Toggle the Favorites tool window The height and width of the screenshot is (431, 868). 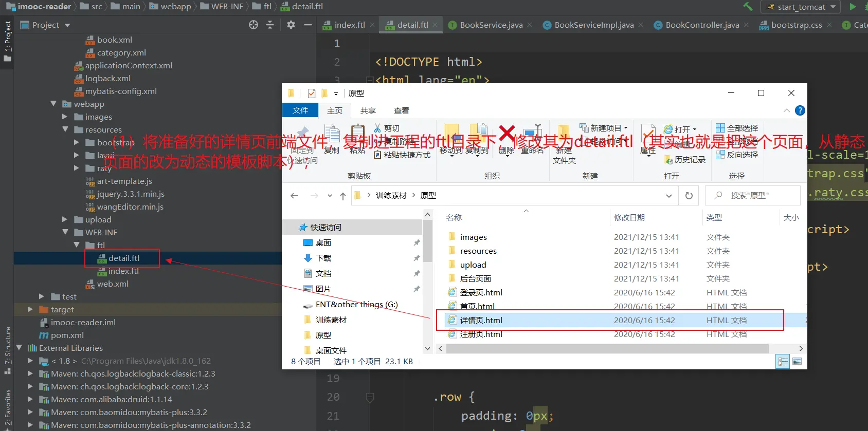point(7,409)
